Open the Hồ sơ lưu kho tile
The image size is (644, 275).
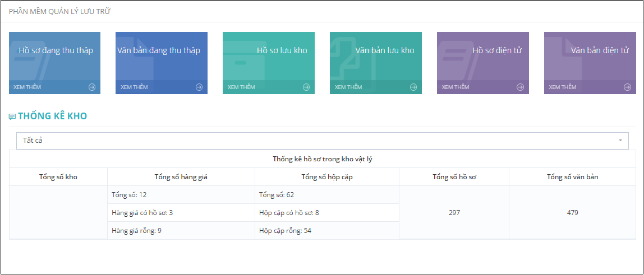pyautogui.click(x=269, y=63)
